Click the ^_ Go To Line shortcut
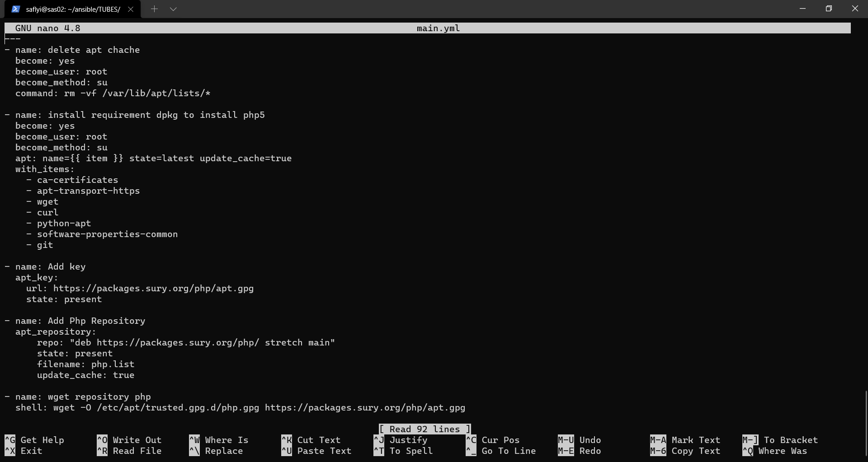The height and width of the screenshot is (462, 868). point(501,451)
